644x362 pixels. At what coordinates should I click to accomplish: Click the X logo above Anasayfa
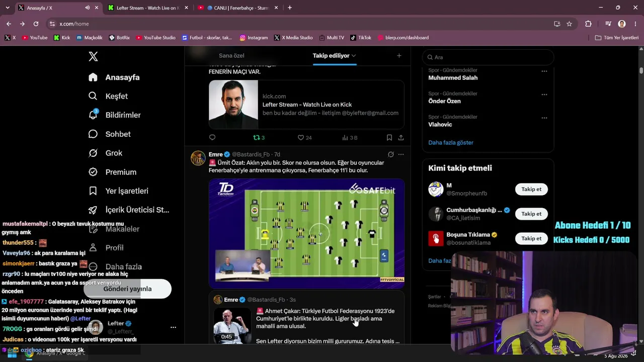click(x=93, y=57)
